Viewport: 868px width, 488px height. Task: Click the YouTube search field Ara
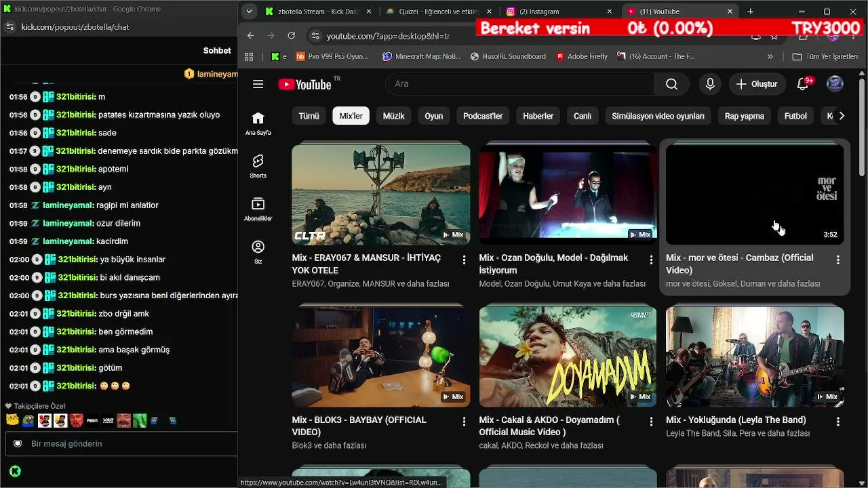pos(519,84)
